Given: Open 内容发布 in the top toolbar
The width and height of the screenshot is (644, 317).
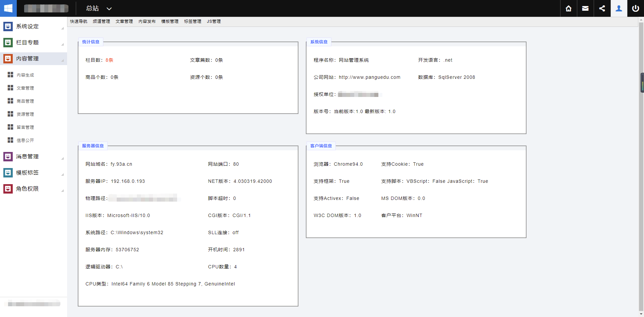Looking at the screenshot, I should [147, 21].
